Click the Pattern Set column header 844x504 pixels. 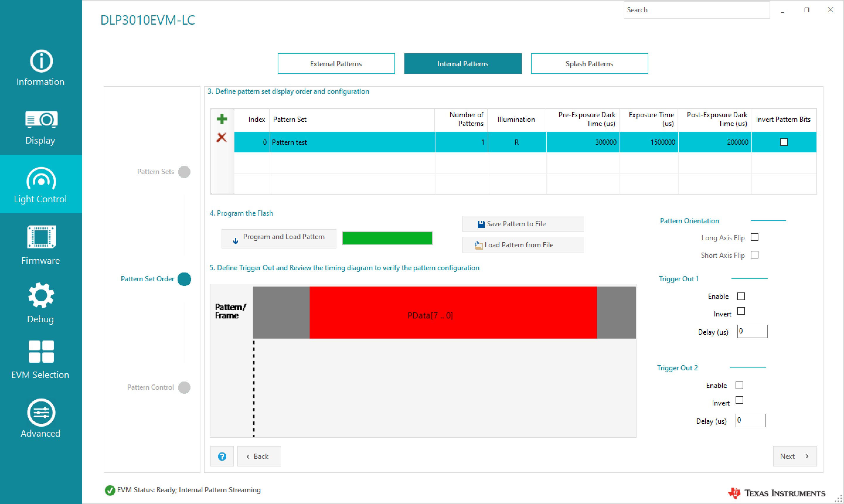[352, 120]
